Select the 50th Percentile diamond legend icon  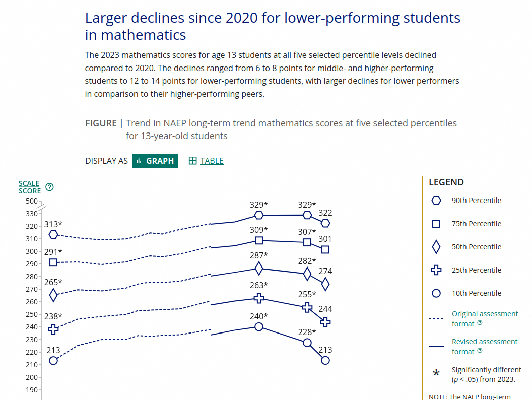pyautogui.click(x=436, y=247)
